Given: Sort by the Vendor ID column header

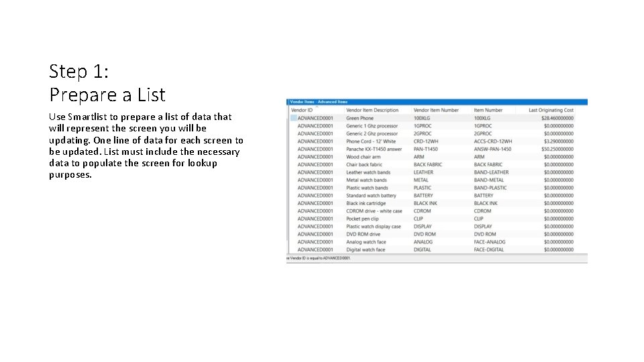Looking at the screenshot, I should click(301, 110).
